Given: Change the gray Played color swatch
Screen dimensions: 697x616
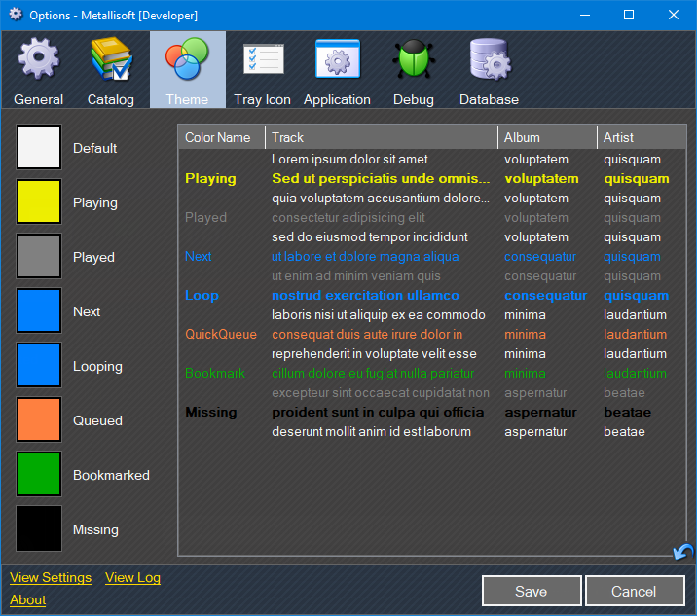Looking at the screenshot, I should (x=39, y=257).
